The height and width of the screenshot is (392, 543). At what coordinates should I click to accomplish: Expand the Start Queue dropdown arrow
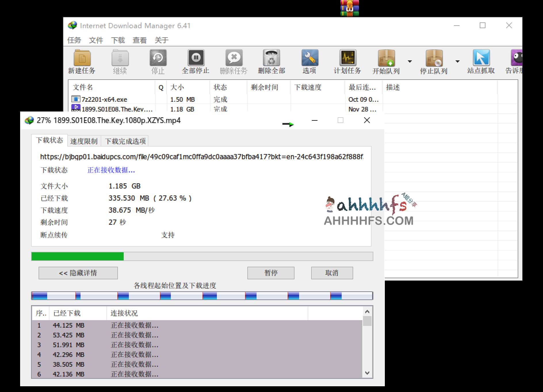[410, 61]
